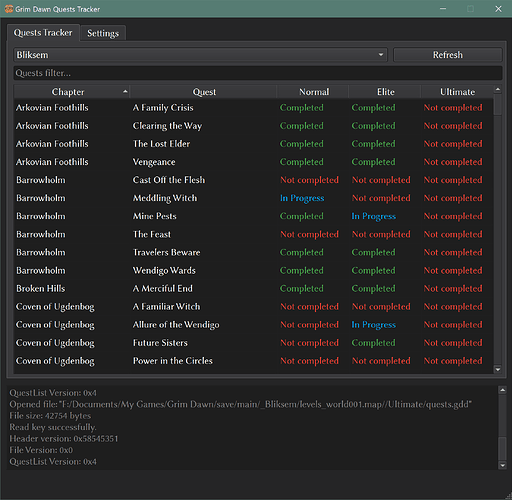Click the quest table scroll down arrow
The image size is (512, 500).
coord(498,369)
